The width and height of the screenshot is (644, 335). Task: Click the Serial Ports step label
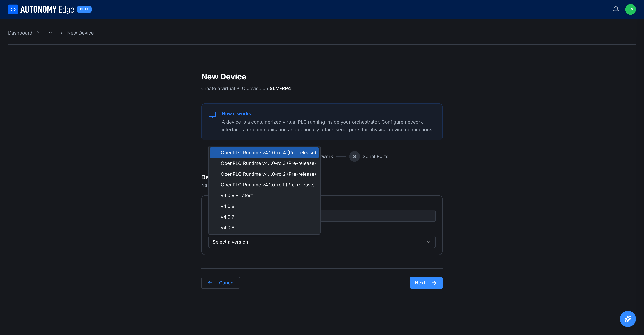[x=375, y=156]
